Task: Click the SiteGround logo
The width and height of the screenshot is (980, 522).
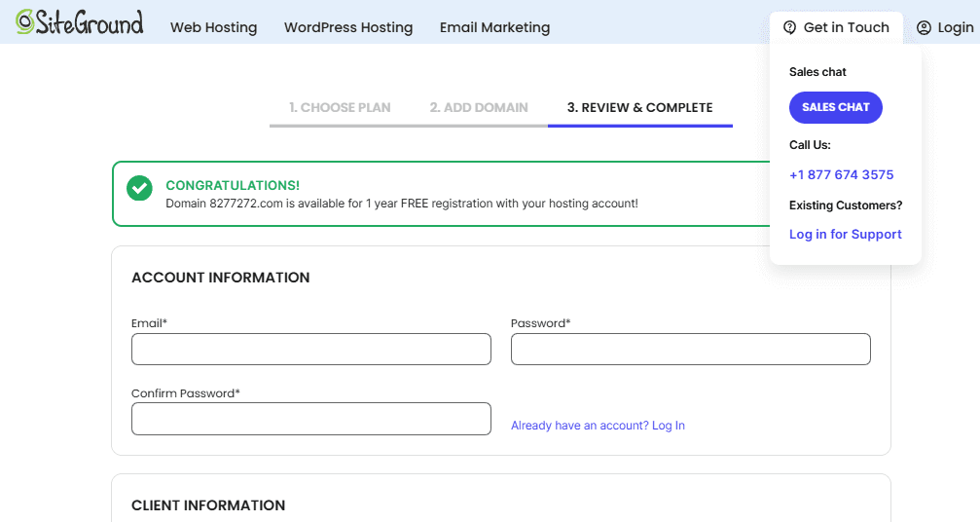Action: click(79, 23)
